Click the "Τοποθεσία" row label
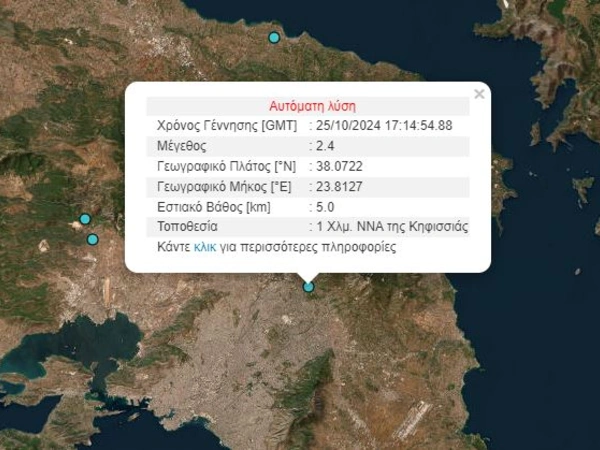 (188, 226)
